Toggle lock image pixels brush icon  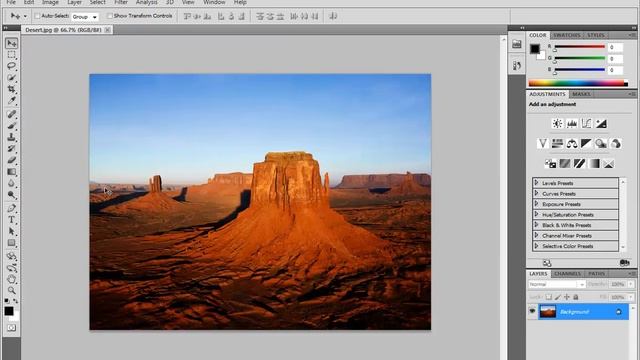[558, 297]
